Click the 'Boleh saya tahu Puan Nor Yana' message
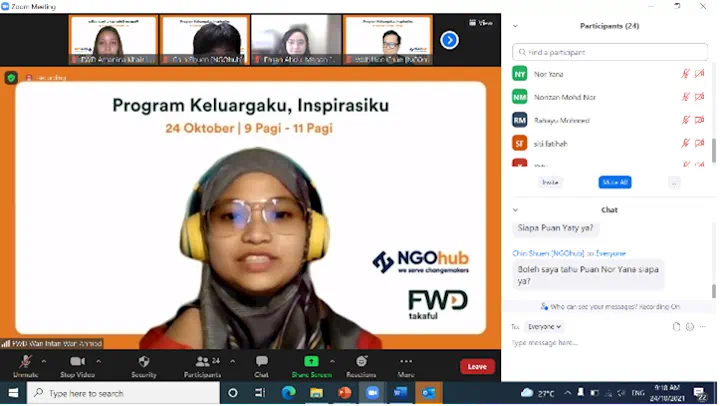This screenshot has width=720, height=406. (588, 275)
